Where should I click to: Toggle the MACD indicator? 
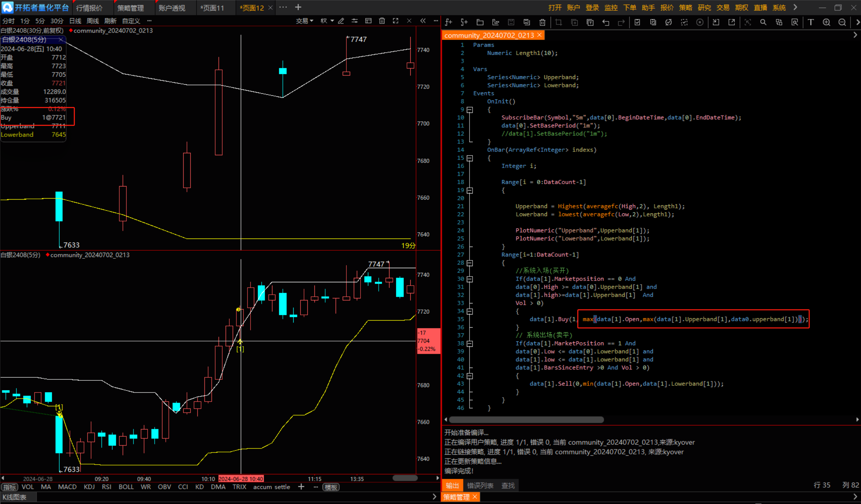(67, 487)
